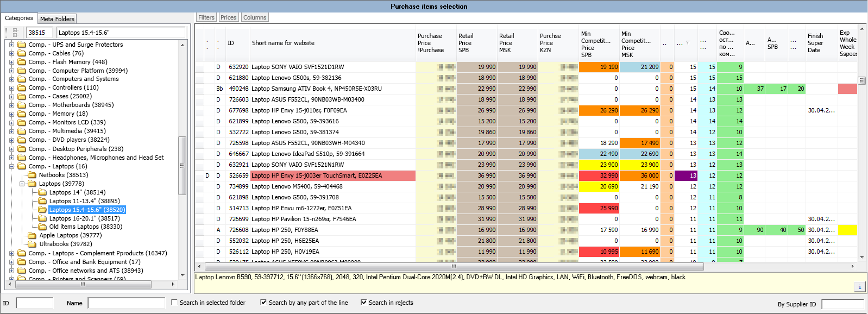Click the category tree vertical scrollbar thumb
The image size is (868, 314).
(x=182, y=165)
